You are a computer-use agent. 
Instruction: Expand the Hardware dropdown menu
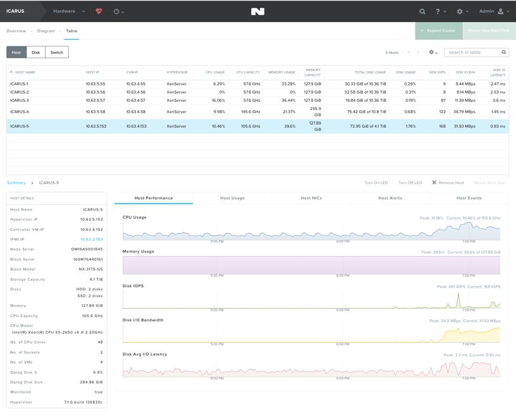click(x=69, y=11)
